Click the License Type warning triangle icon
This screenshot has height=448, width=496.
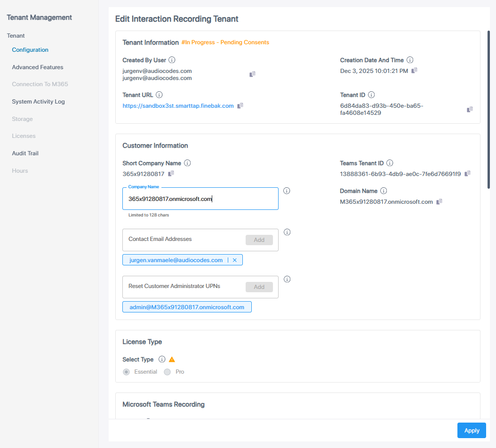172,360
